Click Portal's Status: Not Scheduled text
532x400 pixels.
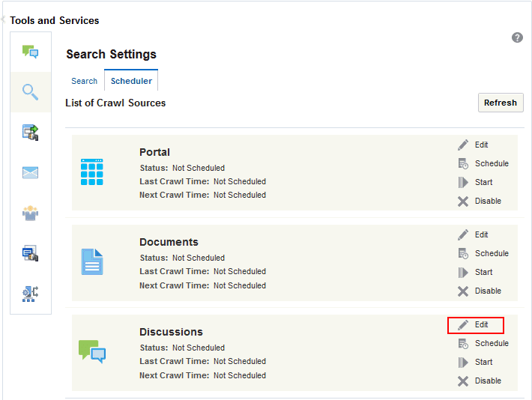182,168
